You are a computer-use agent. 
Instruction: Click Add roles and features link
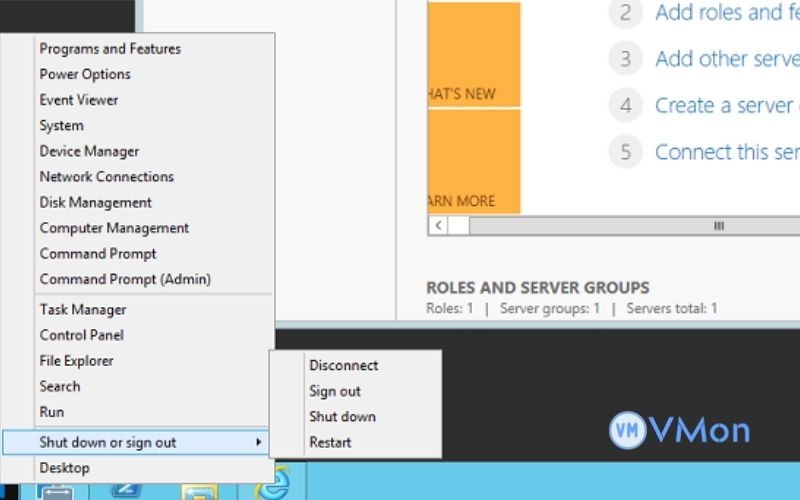(x=728, y=12)
